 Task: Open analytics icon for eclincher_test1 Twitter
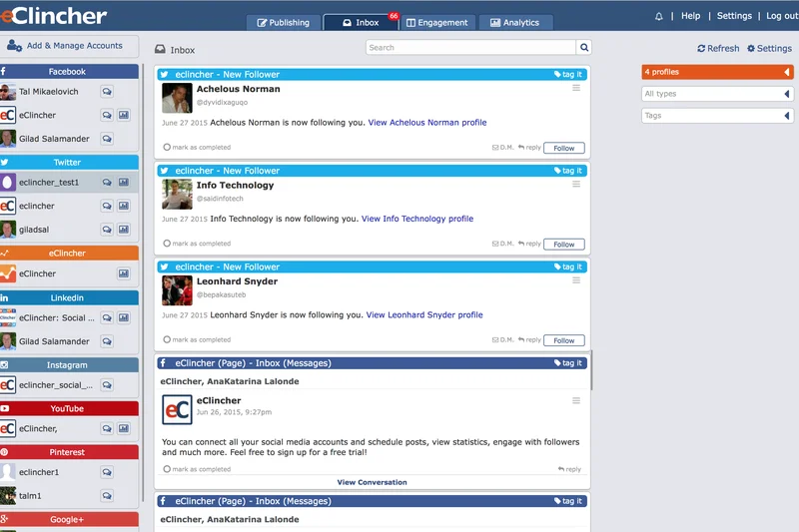point(124,183)
